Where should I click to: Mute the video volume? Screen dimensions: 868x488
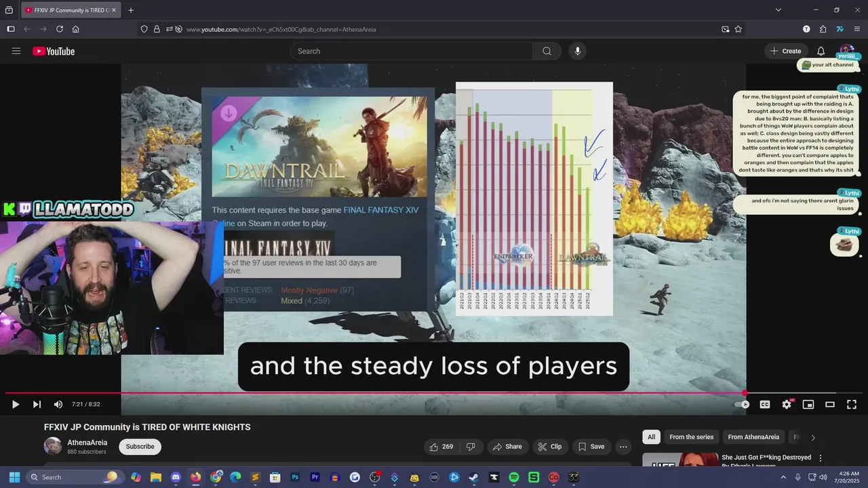[x=58, y=405]
